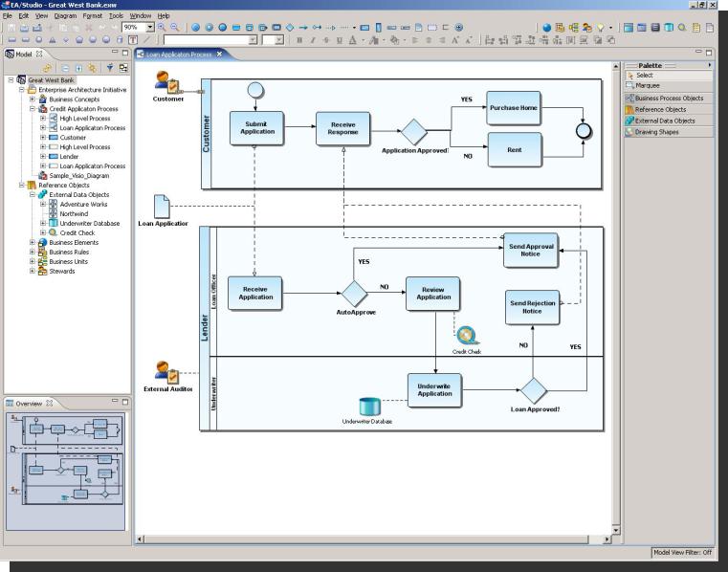Click the italic I formatting icon
This screenshot has width=728, height=572.
click(x=313, y=40)
